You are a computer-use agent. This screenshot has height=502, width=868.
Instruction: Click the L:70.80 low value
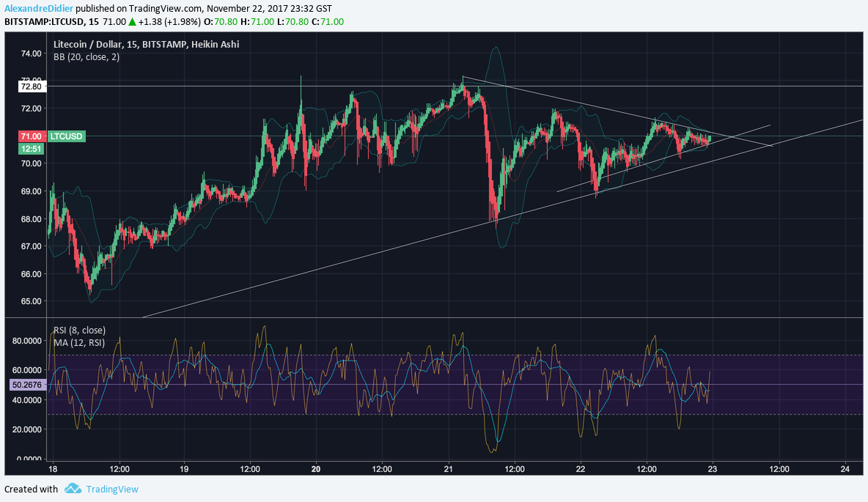[x=293, y=21]
